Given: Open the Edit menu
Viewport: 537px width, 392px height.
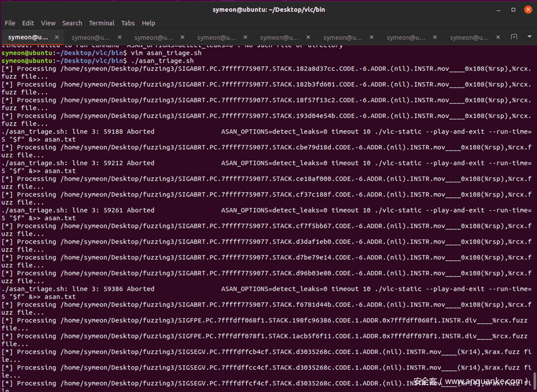Looking at the screenshot, I should coord(28,23).
